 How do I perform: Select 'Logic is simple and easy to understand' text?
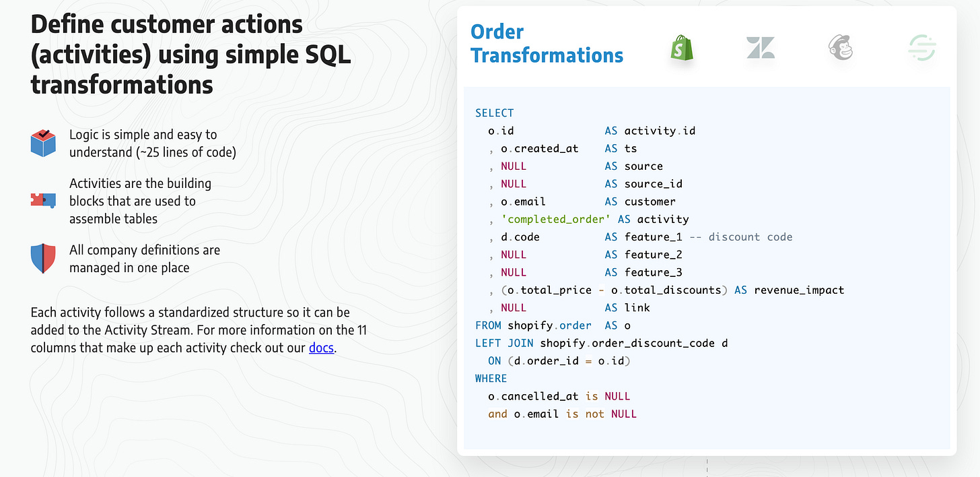153,144
